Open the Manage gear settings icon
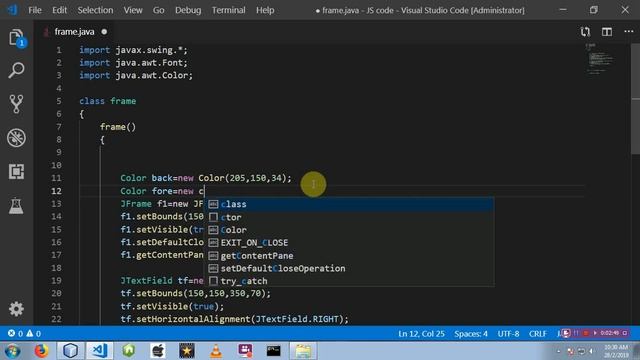 pos(16,309)
